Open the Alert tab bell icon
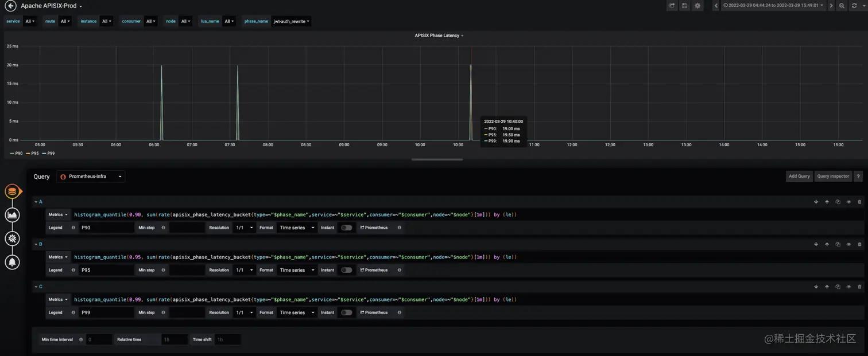This screenshot has height=356, width=868. tap(12, 263)
